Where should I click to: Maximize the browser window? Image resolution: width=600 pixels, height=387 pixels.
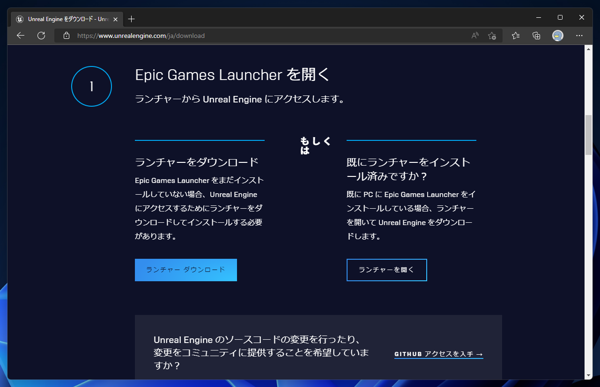pos(560,18)
